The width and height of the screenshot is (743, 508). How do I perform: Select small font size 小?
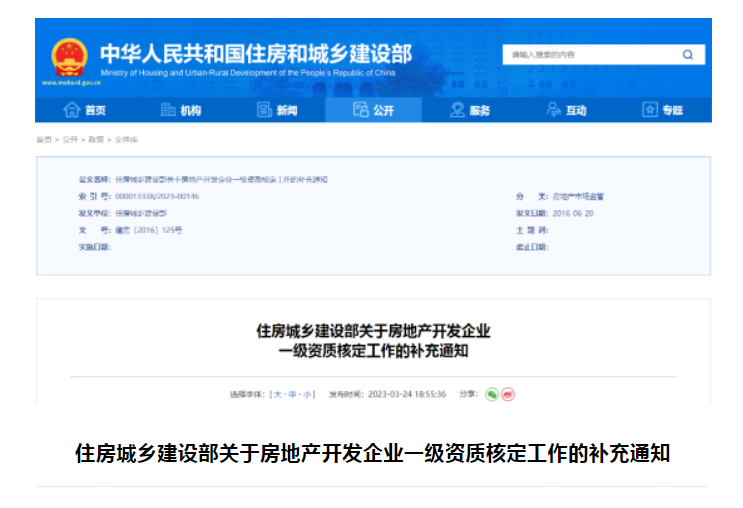pyautogui.click(x=308, y=394)
